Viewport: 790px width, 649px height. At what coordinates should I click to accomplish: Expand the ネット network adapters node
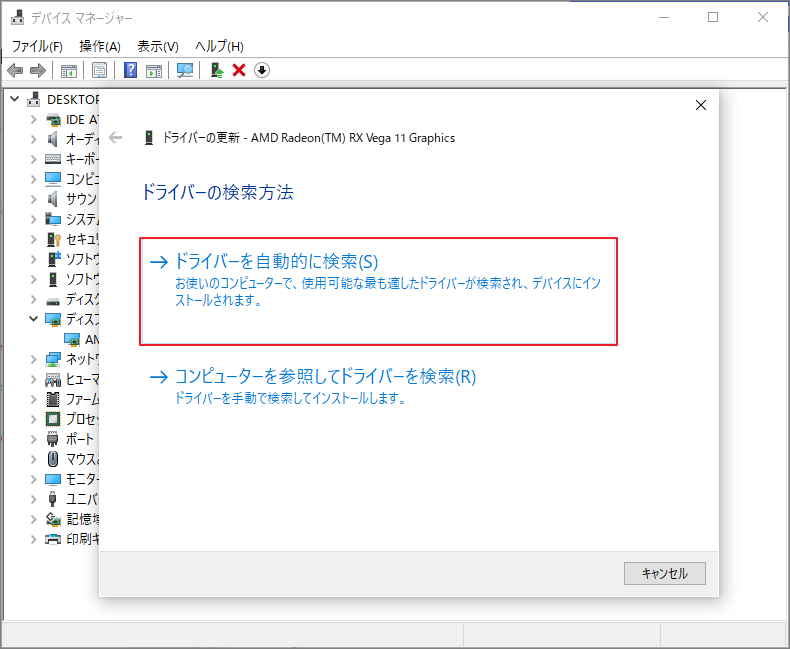pos(34,359)
